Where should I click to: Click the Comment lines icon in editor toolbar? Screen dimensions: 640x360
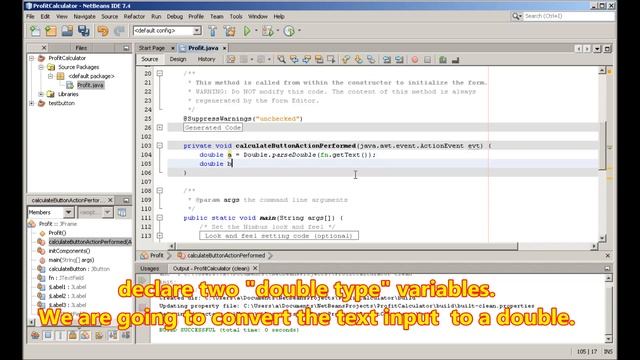443,60
